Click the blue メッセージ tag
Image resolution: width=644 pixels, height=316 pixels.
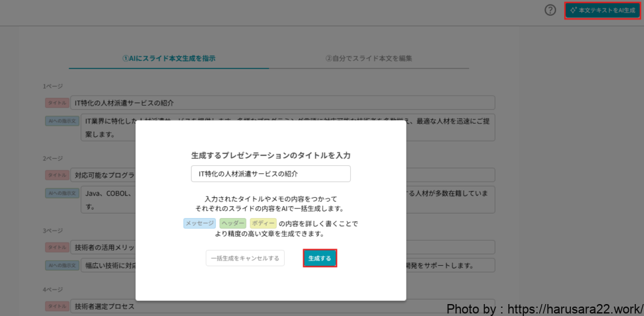tap(199, 223)
